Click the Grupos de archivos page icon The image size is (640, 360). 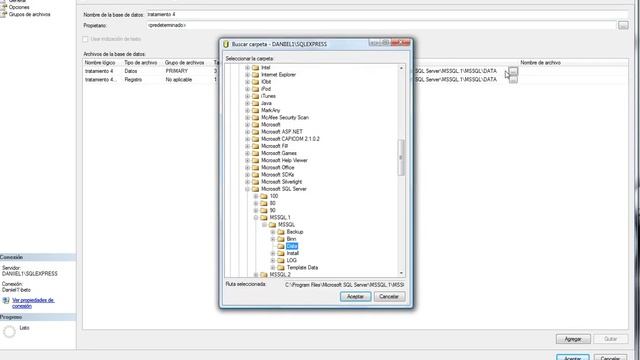4,14
